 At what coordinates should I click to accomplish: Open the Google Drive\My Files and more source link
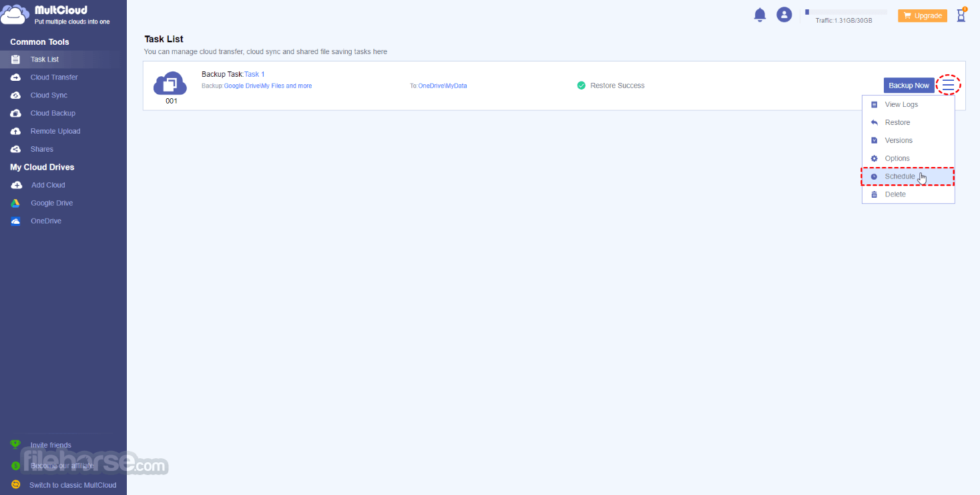(268, 86)
